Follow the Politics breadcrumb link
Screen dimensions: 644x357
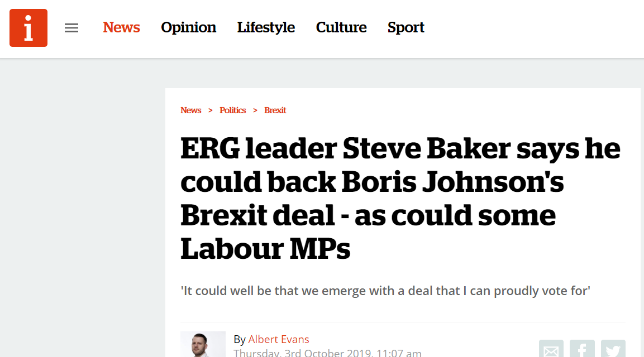tap(232, 110)
